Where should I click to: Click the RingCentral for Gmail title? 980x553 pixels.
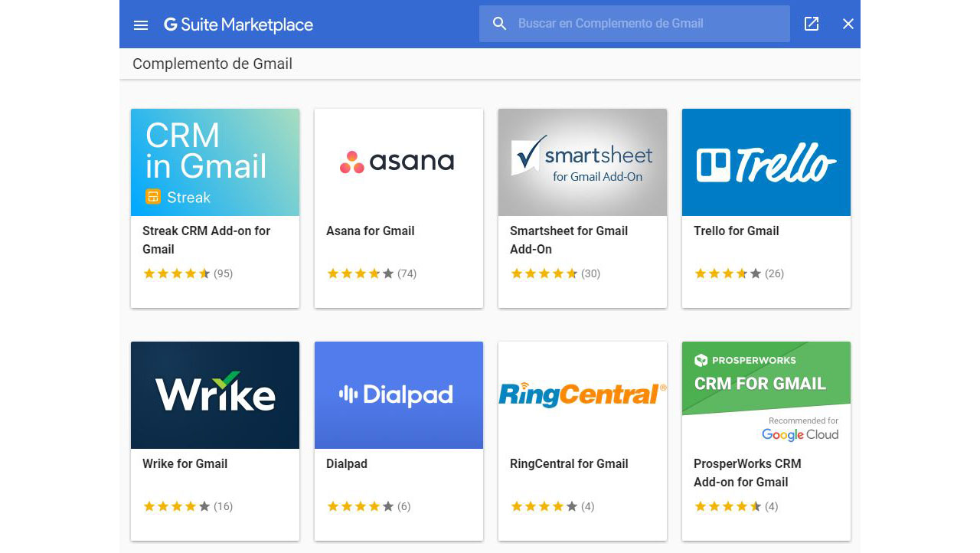(x=569, y=463)
